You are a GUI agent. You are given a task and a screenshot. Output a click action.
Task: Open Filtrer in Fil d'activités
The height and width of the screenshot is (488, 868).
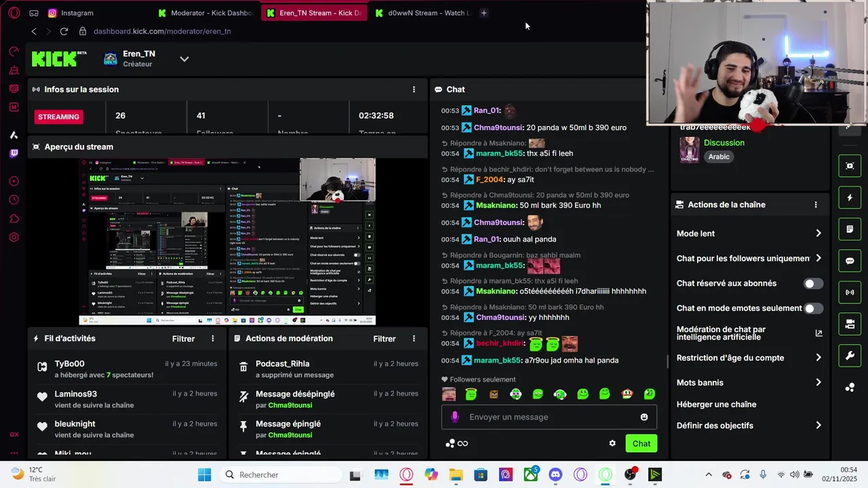[x=183, y=338]
